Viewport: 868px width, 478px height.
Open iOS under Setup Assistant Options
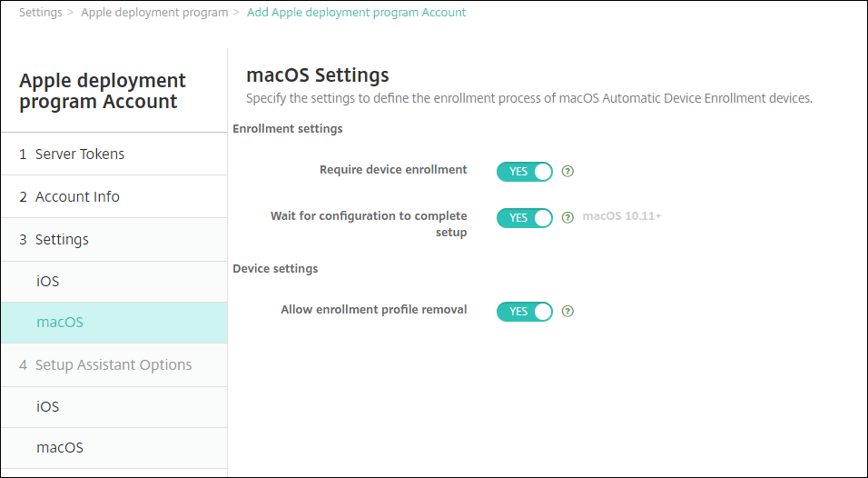click(x=48, y=407)
